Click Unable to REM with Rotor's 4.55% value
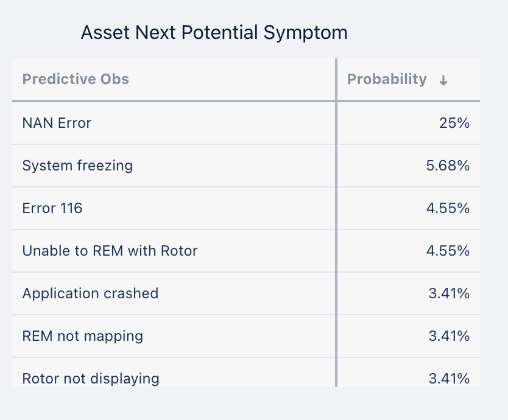Screen dimensions: 508x420 click(x=448, y=251)
